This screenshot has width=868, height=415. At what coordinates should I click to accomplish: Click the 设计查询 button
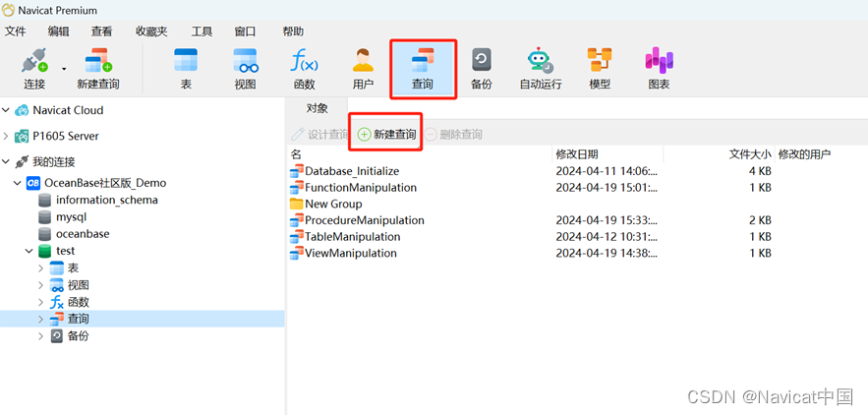point(320,134)
